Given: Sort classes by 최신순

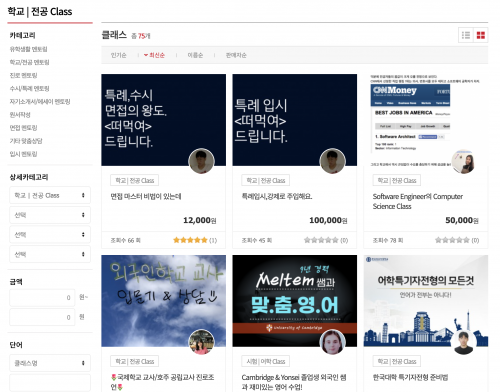Looking at the screenshot, I should [x=154, y=55].
